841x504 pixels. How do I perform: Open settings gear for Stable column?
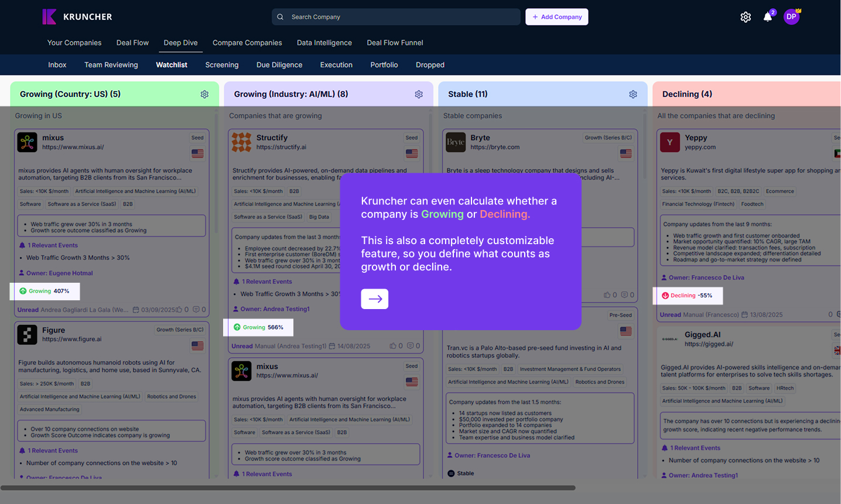click(x=633, y=94)
